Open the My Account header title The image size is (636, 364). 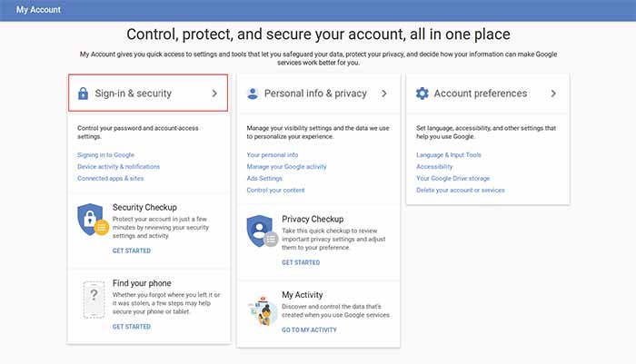[38, 10]
